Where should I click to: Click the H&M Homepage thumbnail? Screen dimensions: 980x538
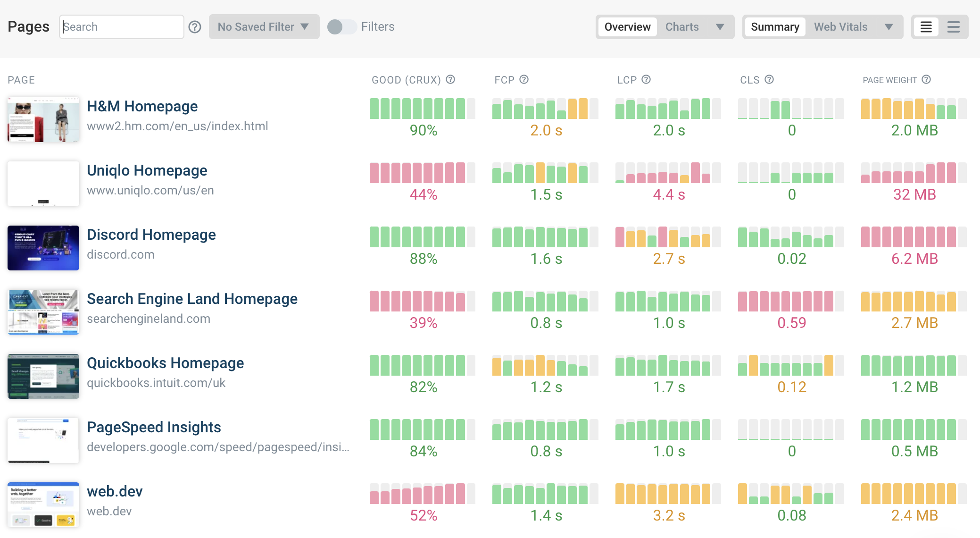coord(43,119)
